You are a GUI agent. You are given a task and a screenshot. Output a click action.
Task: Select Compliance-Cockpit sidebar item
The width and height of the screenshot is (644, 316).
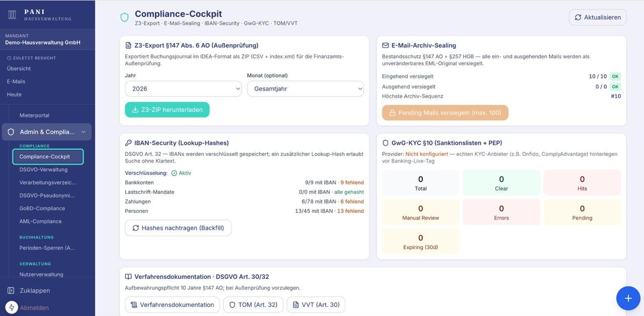(x=48, y=157)
